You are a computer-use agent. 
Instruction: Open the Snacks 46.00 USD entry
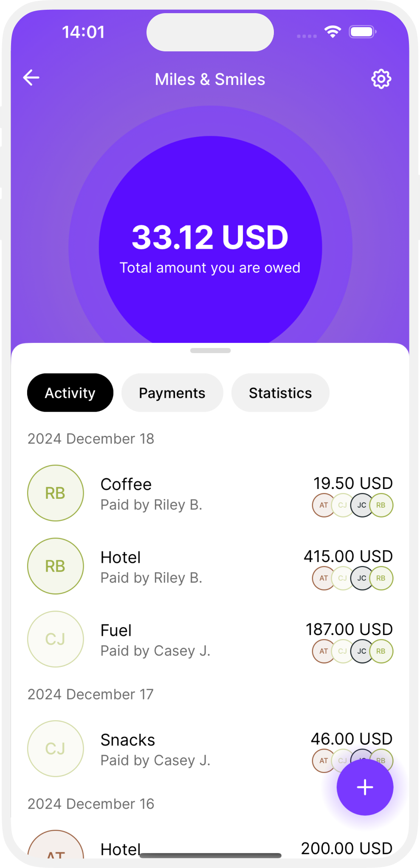click(x=210, y=749)
